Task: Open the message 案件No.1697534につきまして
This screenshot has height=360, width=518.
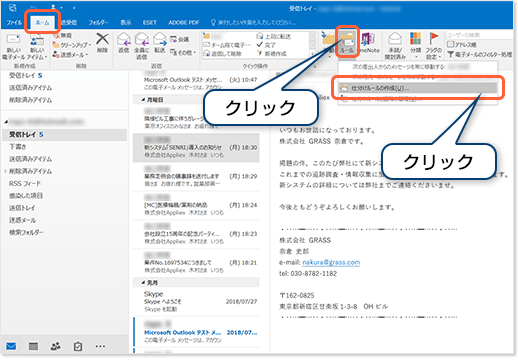Action: click(x=196, y=263)
